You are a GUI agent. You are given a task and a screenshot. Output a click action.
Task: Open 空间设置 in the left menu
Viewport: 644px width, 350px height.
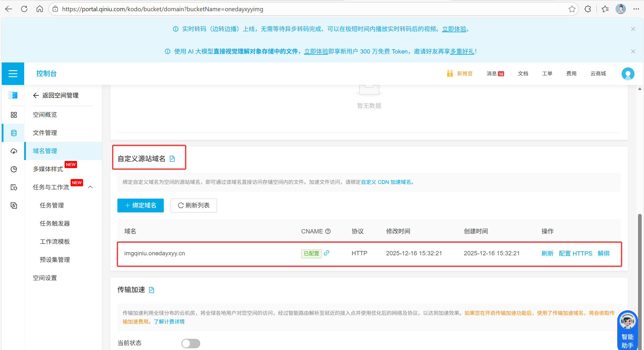[45, 278]
